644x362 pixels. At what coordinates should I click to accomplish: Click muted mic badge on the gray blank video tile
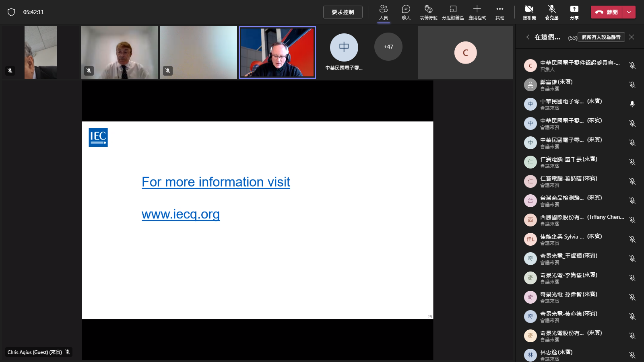(x=168, y=71)
